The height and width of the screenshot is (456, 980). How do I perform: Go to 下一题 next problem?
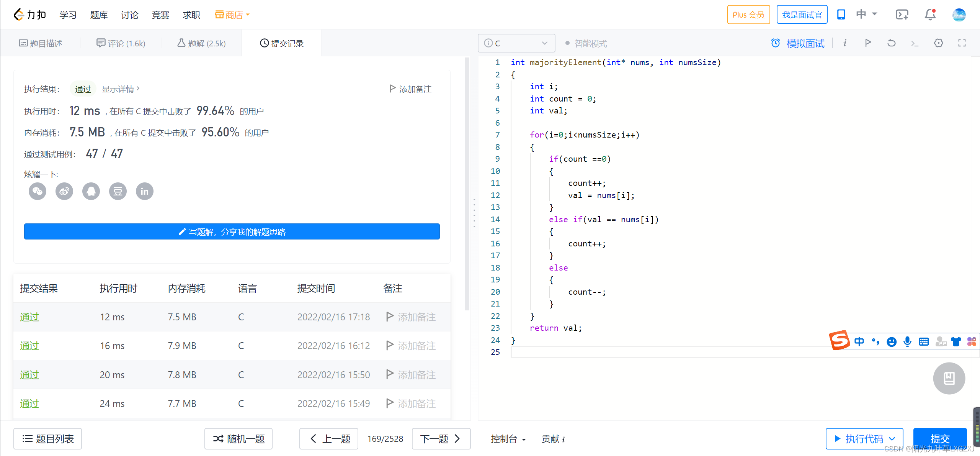point(441,439)
